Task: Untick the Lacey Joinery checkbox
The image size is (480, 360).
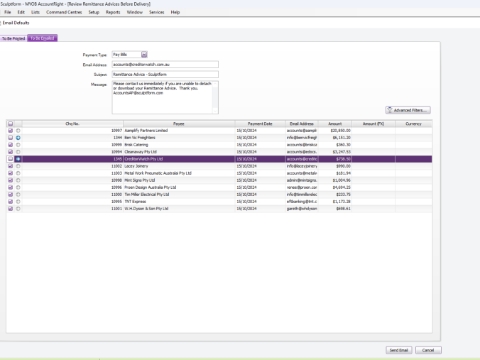Action: (10, 166)
